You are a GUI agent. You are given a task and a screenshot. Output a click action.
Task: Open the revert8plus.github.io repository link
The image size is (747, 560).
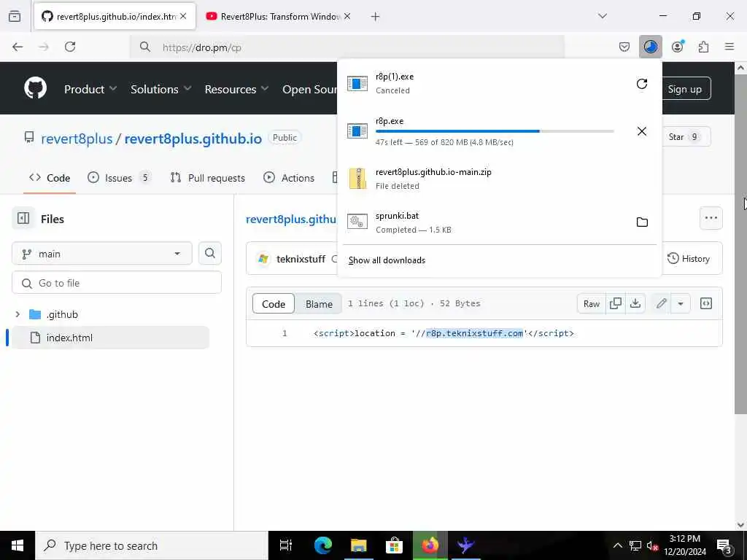point(193,139)
